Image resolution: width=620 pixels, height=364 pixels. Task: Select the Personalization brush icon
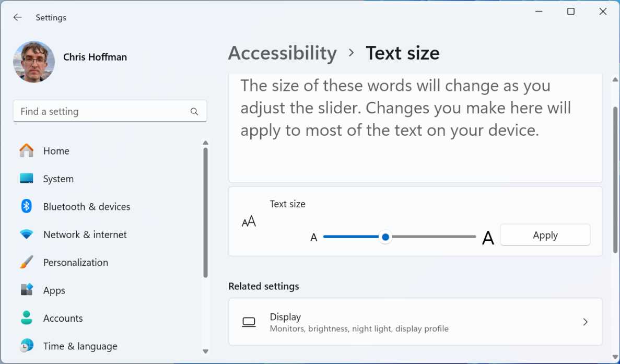click(26, 262)
